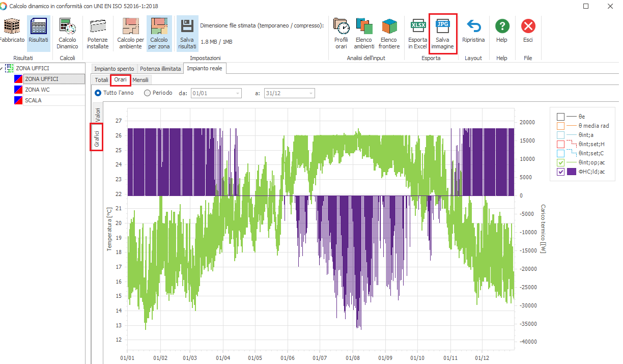Select Calcolo per ambiente mode
This screenshot has height=364, width=623.
tap(130, 26)
